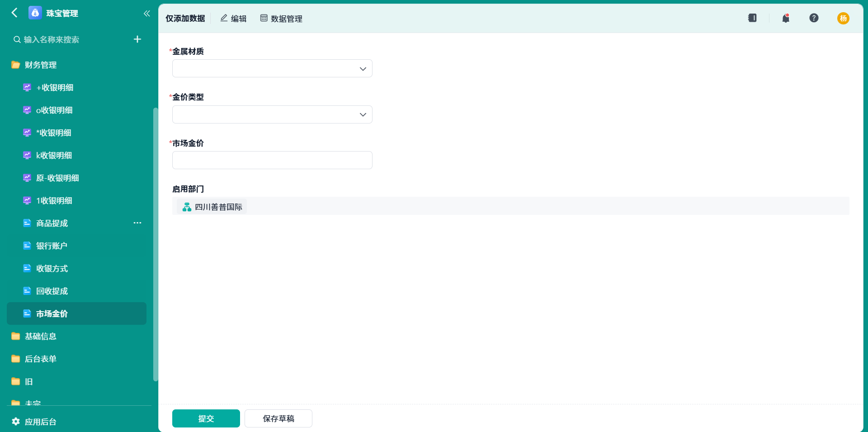Click the *收银明细 report icon
Viewport: 868px width, 432px height.
[27, 133]
